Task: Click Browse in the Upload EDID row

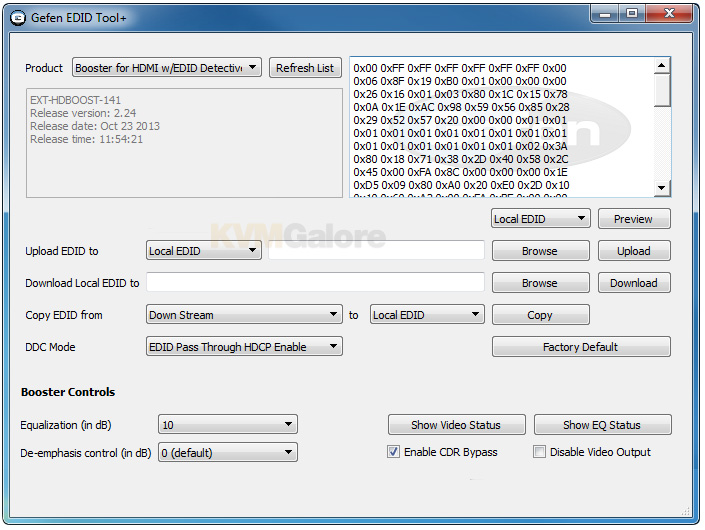Action: [x=540, y=251]
